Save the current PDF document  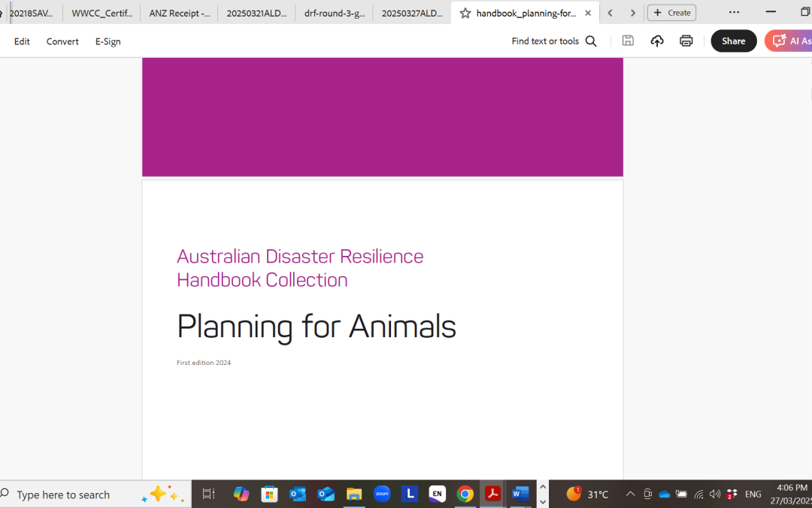tap(628, 41)
